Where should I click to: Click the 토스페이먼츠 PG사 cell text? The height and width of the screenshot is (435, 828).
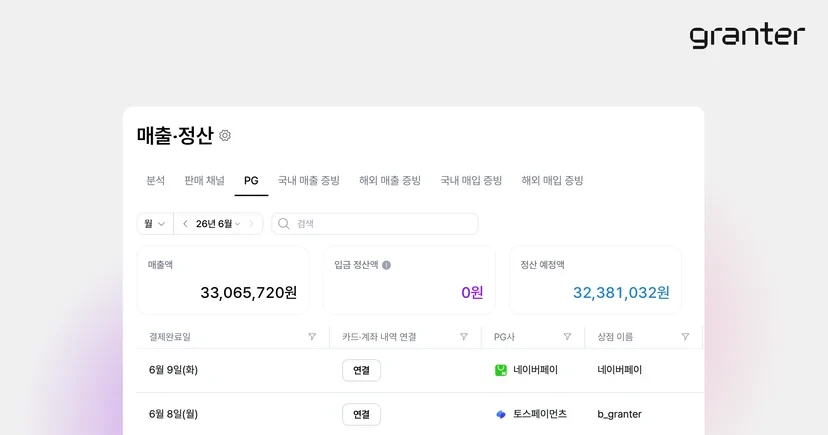click(x=540, y=414)
